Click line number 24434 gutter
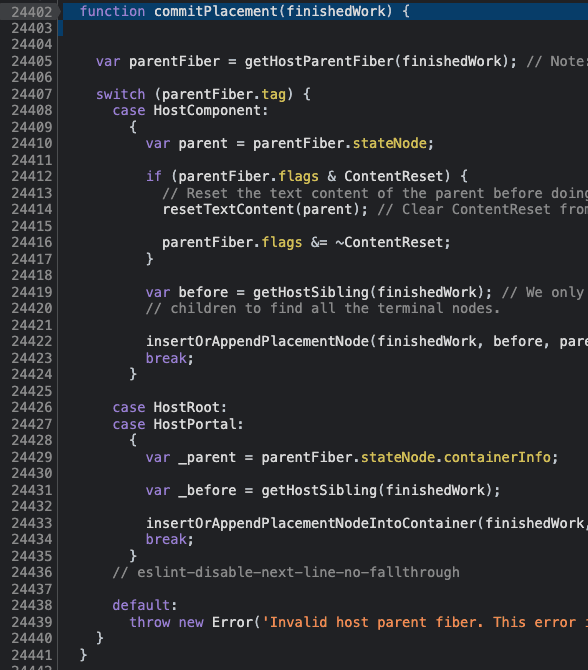 (x=32, y=539)
